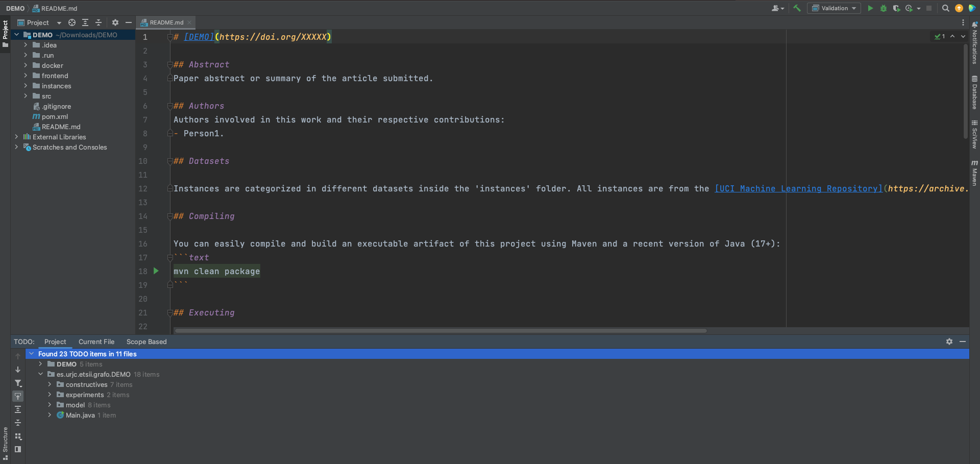
Task: Toggle Autoscroll to Source in the TODO panel
Action: pos(18,396)
